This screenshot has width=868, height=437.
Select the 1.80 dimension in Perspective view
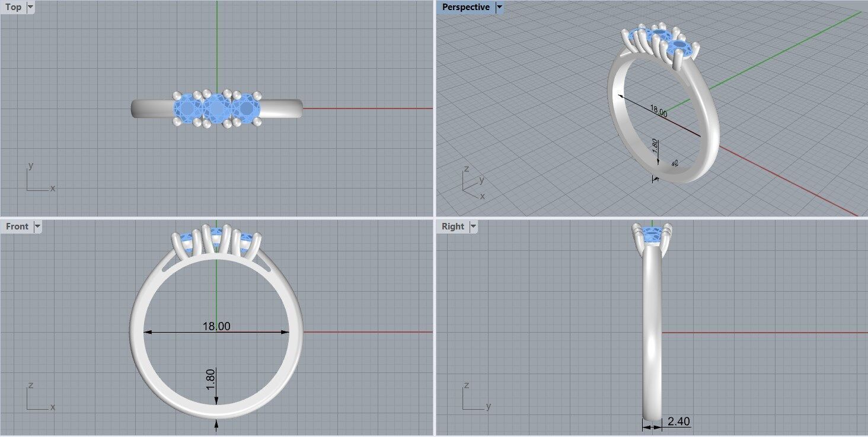click(x=655, y=146)
